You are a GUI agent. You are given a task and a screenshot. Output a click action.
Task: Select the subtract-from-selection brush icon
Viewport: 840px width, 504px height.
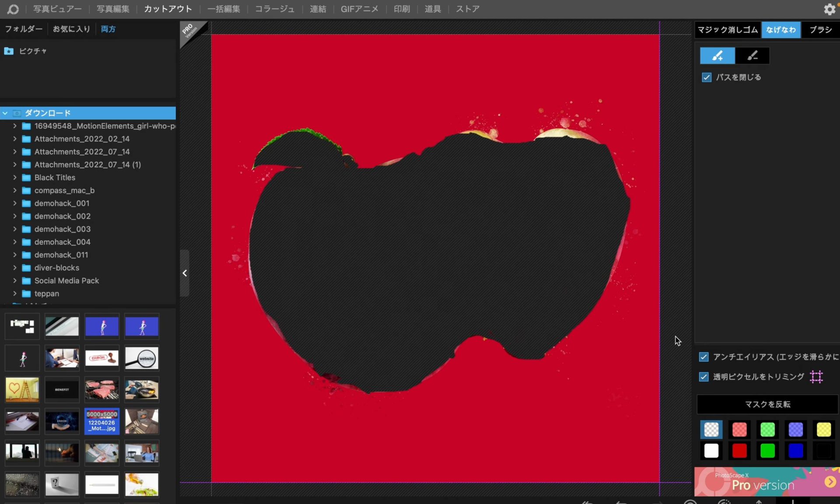tap(752, 56)
